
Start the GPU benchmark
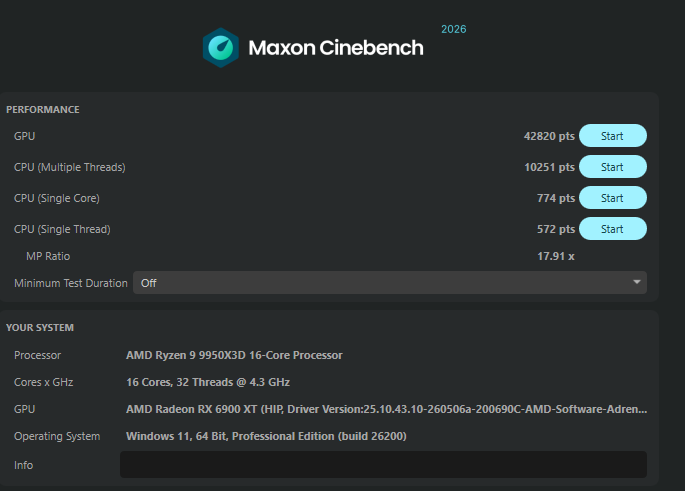612,136
